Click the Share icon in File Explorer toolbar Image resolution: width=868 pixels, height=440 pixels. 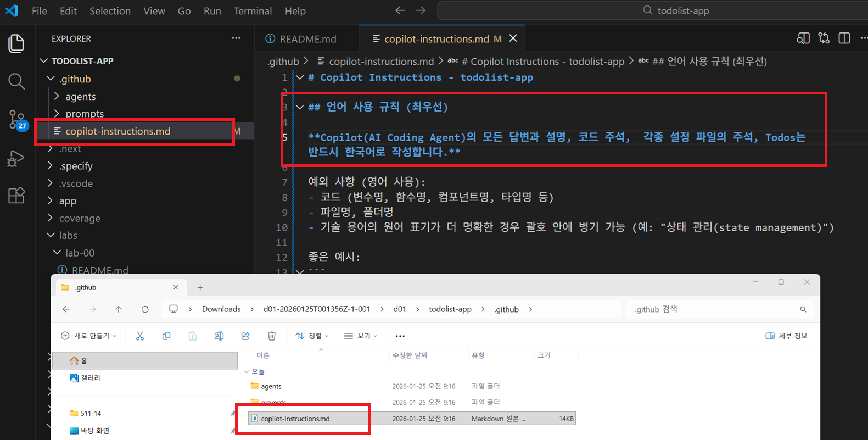[x=245, y=336]
